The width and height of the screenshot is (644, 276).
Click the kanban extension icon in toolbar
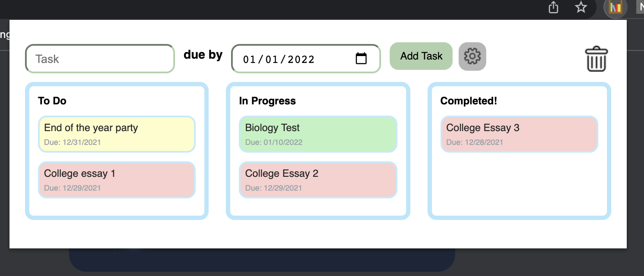(615, 7)
